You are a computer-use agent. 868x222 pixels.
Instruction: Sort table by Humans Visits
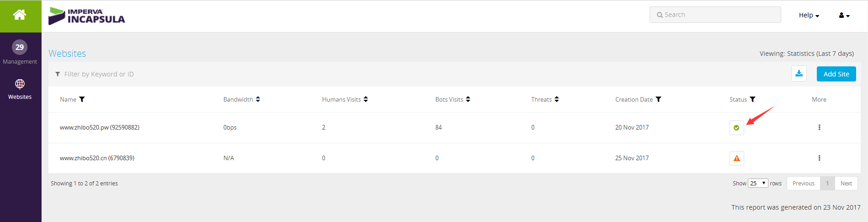click(x=365, y=99)
